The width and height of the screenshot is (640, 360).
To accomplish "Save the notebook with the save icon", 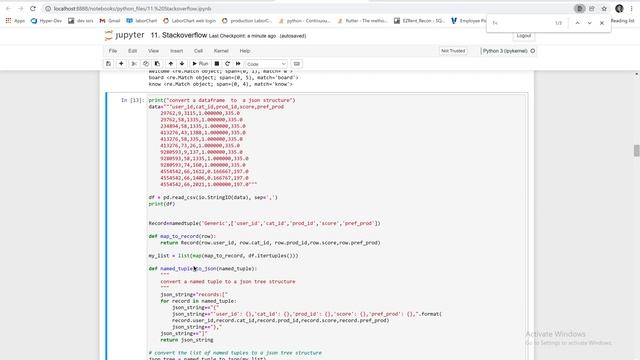I will (x=109, y=64).
